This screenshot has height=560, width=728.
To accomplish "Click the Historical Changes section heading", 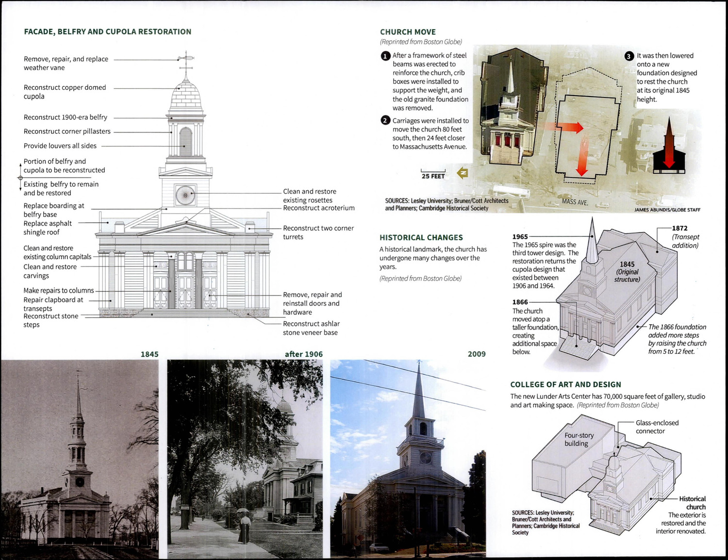I will pos(421,238).
